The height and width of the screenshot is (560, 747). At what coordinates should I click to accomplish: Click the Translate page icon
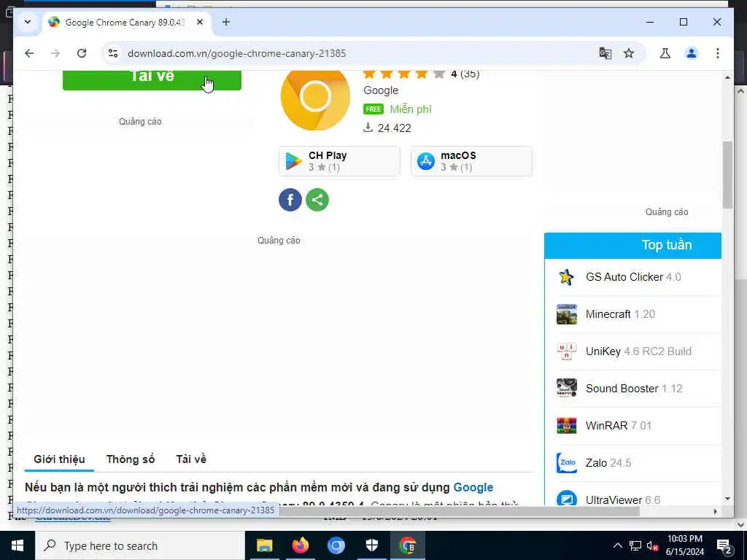pyautogui.click(x=605, y=53)
